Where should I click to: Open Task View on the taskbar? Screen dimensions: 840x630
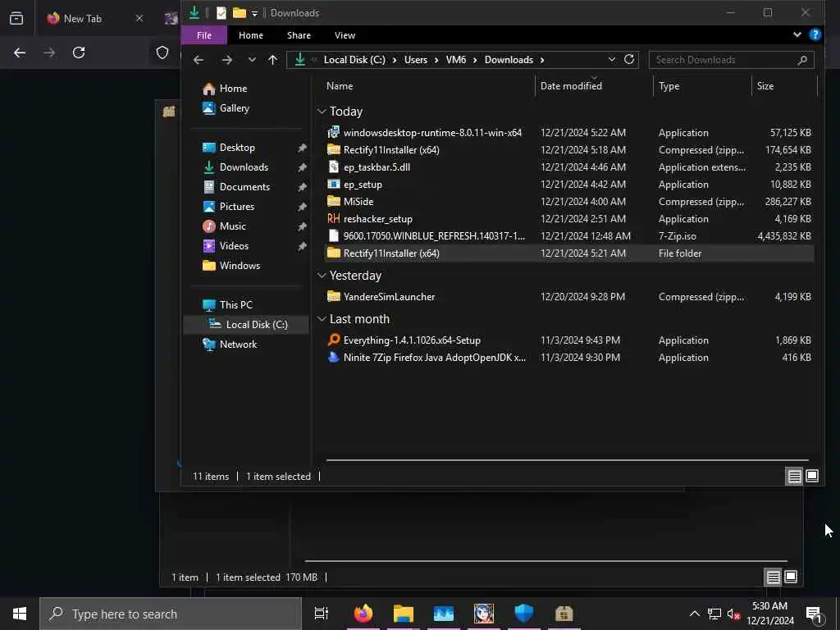321,614
